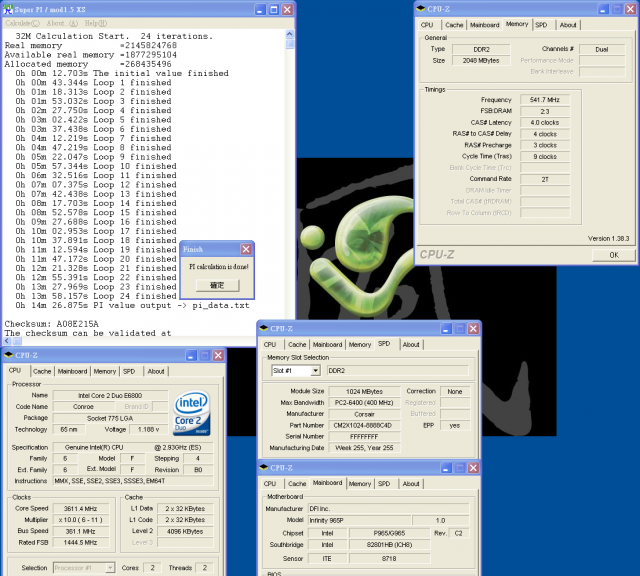This screenshot has width=640, height=576.
Task: Select SPD tab in Memory window
Action: pos(541,25)
